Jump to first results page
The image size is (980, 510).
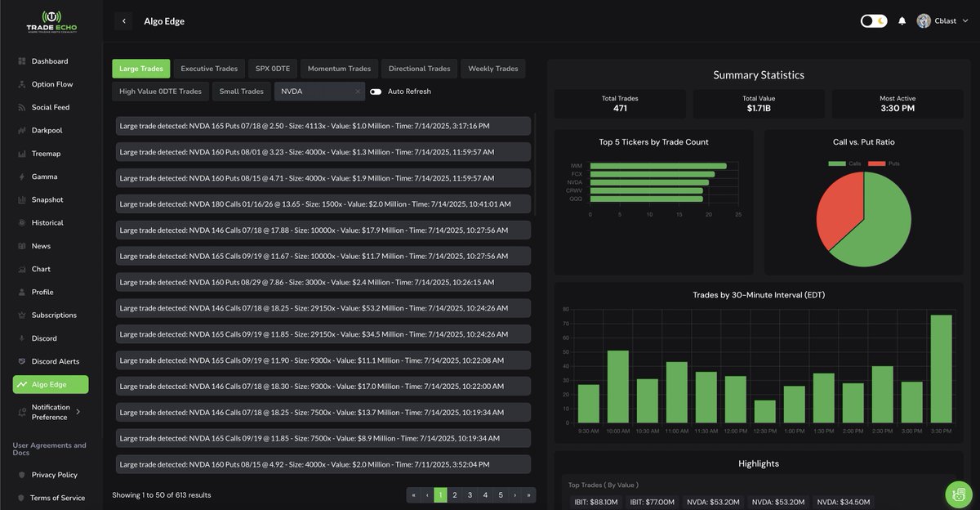click(x=413, y=494)
